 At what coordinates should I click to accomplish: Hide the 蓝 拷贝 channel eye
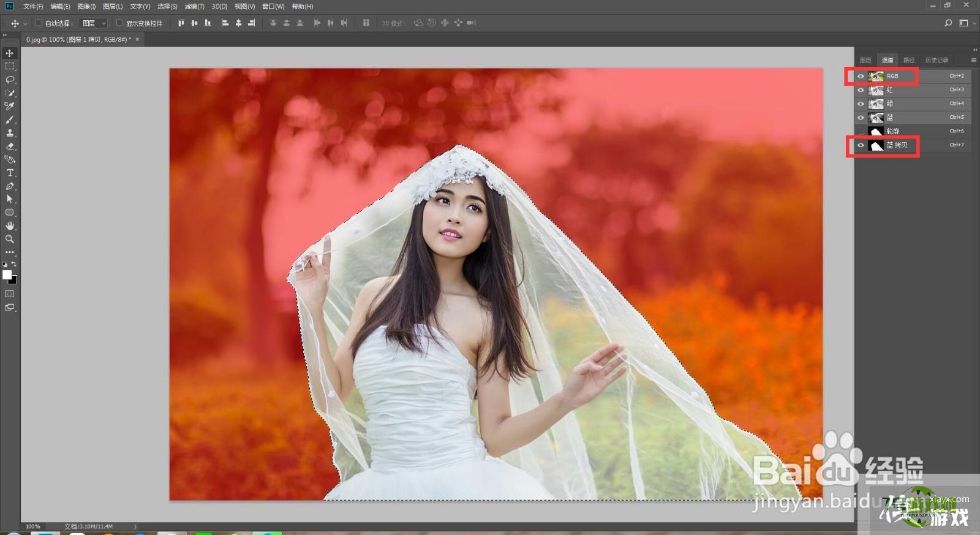click(x=861, y=145)
